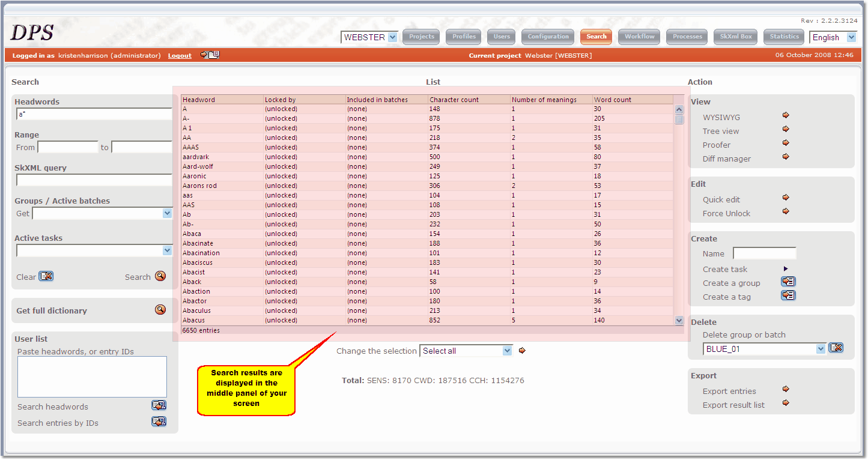
Task: Select the Aarons rod entry row
Action: point(427,186)
